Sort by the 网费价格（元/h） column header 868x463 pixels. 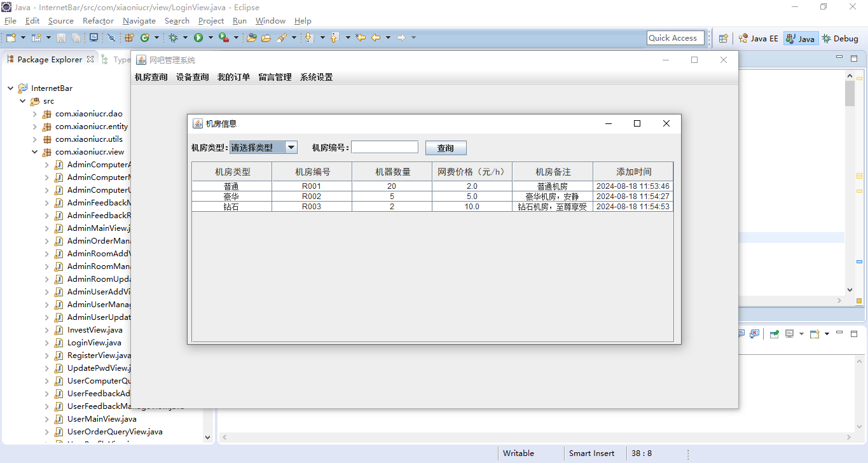[x=472, y=172]
